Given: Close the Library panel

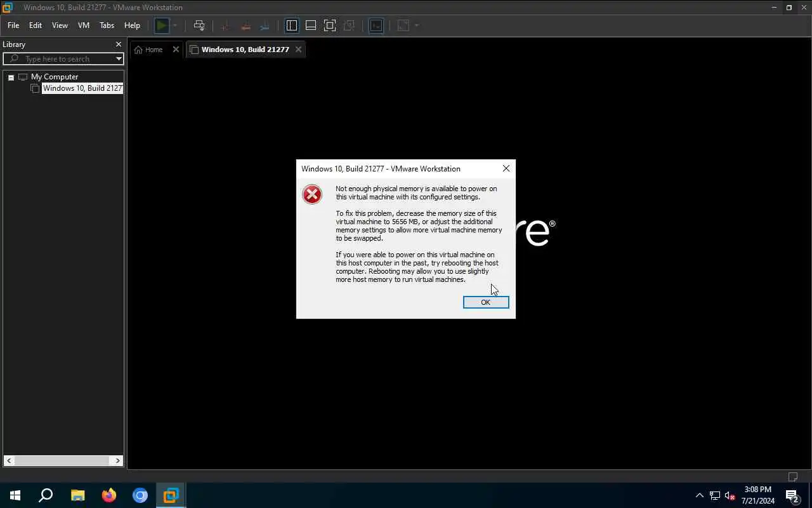Looking at the screenshot, I should click(x=118, y=44).
